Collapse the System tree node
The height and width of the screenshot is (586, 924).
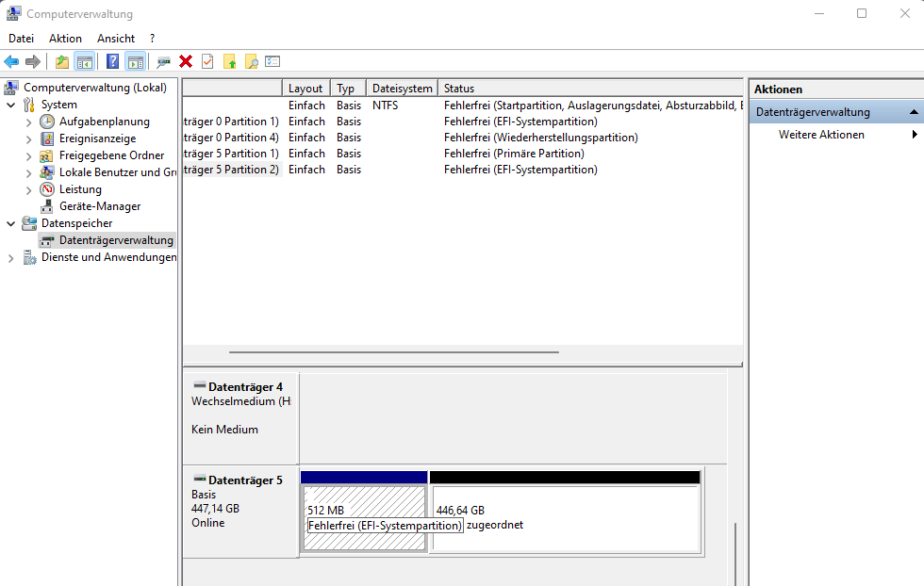pyautogui.click(x=10, y=105)
